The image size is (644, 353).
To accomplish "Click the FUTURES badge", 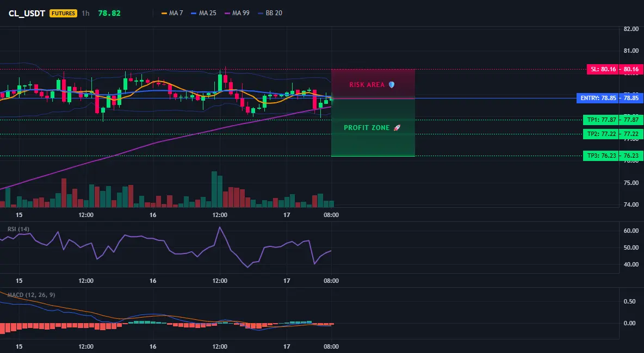I will tap(63, 13).
